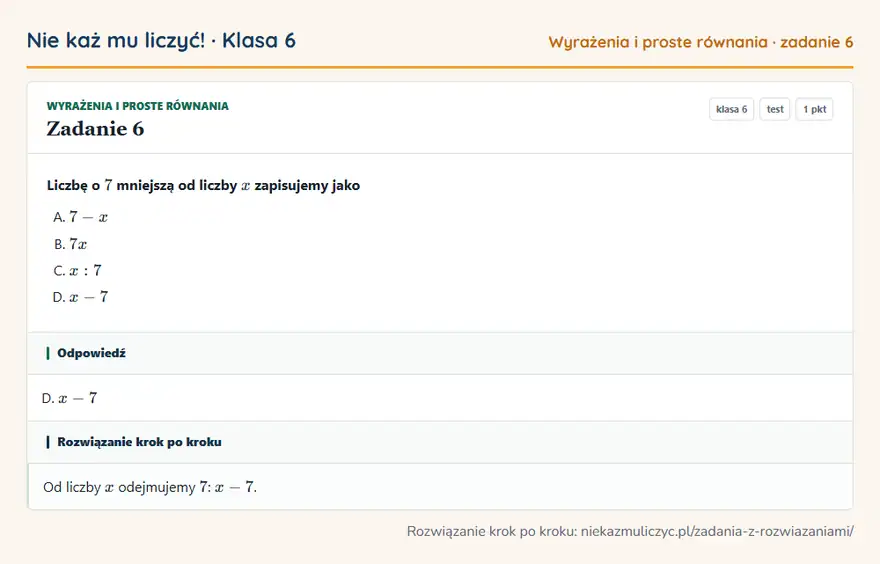Image resolution: width=880 pixels, height=564 pixels.
Task: Collapse the Odpowiedź section header
Action: (440, 353)
